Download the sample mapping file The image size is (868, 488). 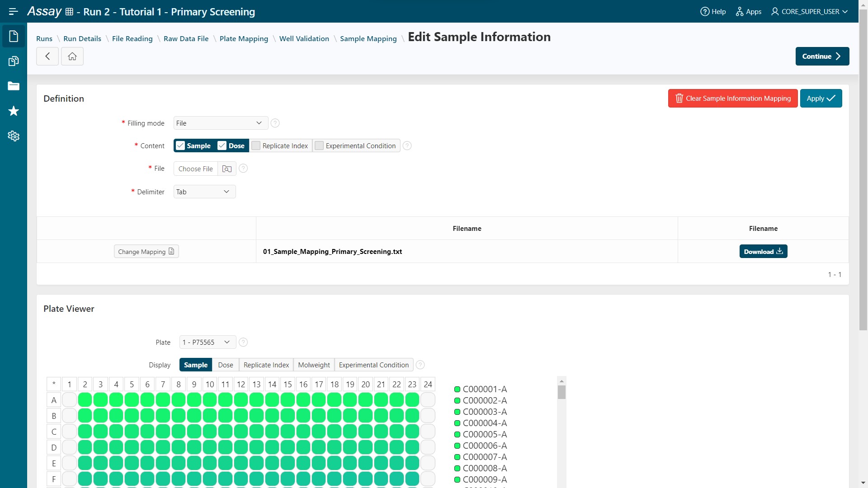tap(764, 252)
